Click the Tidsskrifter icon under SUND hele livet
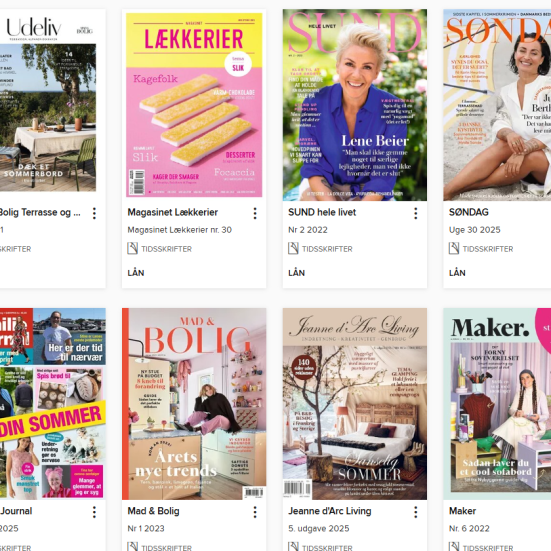The height and width of the screenshot is (551, 551). coord(293,248)
